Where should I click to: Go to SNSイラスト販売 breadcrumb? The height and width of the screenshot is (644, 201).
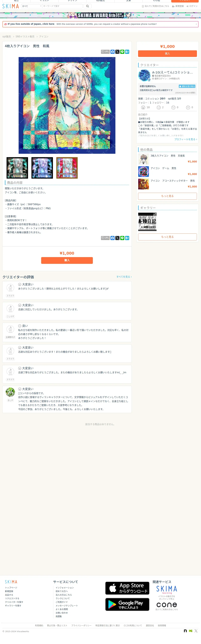click(x=25, y=36)
